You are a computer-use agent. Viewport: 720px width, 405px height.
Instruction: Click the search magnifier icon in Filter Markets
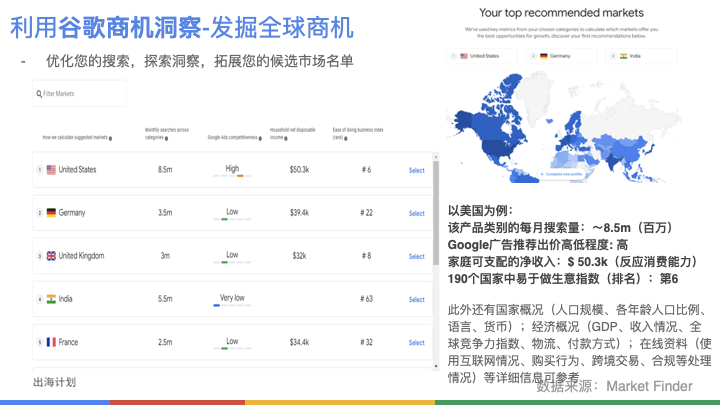coord(39,94)
